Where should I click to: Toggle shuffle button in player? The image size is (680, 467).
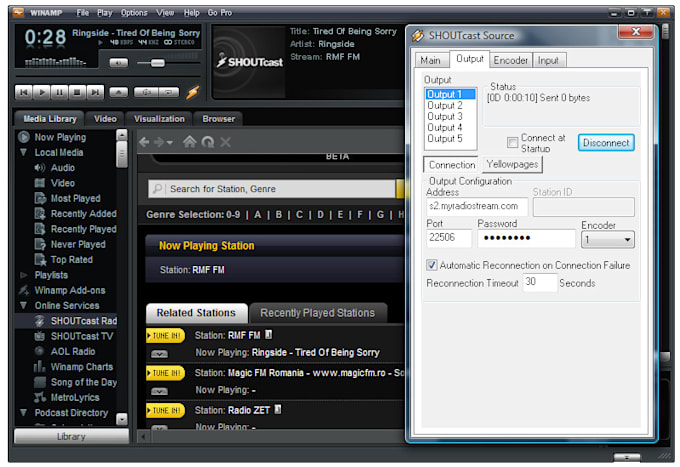[x=146, y=92]
